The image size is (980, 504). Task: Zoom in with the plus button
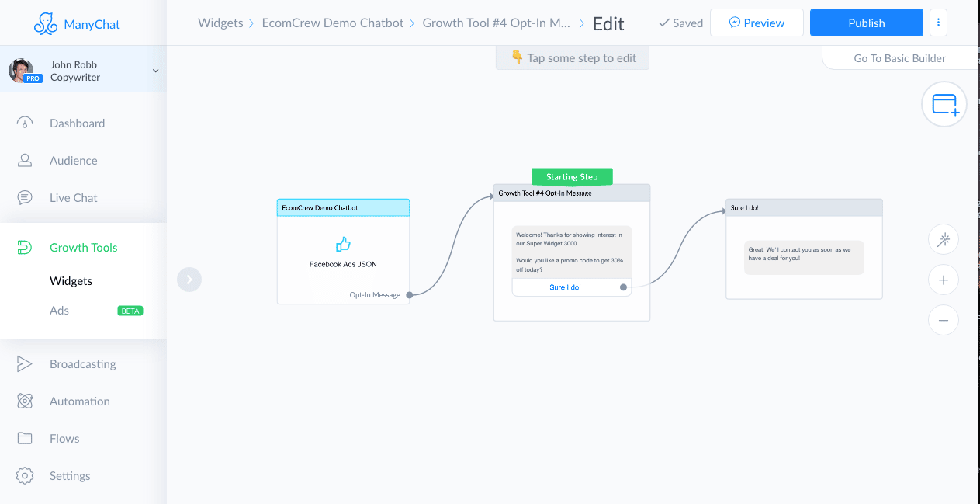(x=944, y=280)
